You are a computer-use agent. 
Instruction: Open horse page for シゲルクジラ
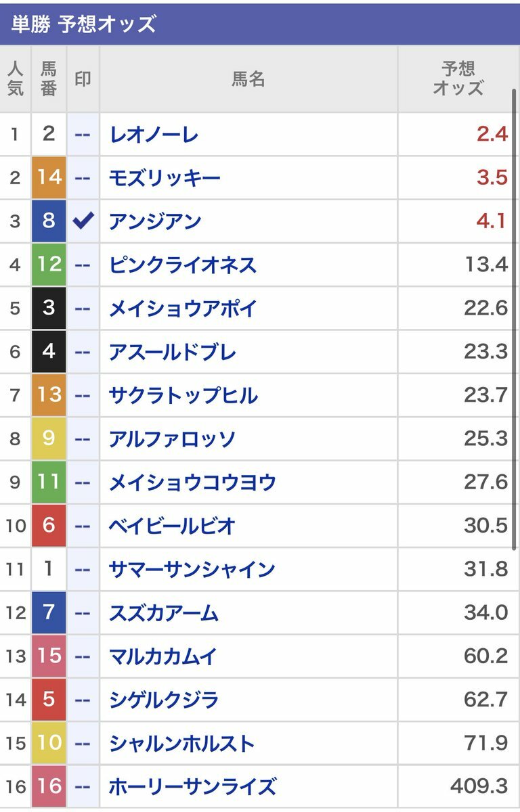pyautogui.click(x=164, y=700)
